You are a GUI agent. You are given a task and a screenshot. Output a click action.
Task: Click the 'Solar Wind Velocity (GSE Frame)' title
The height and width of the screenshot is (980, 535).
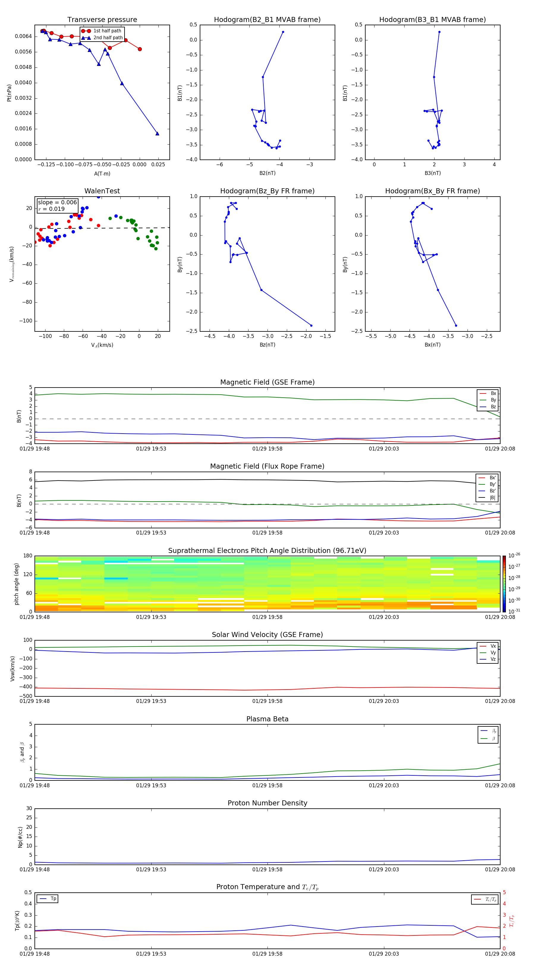tap(267, 635)
